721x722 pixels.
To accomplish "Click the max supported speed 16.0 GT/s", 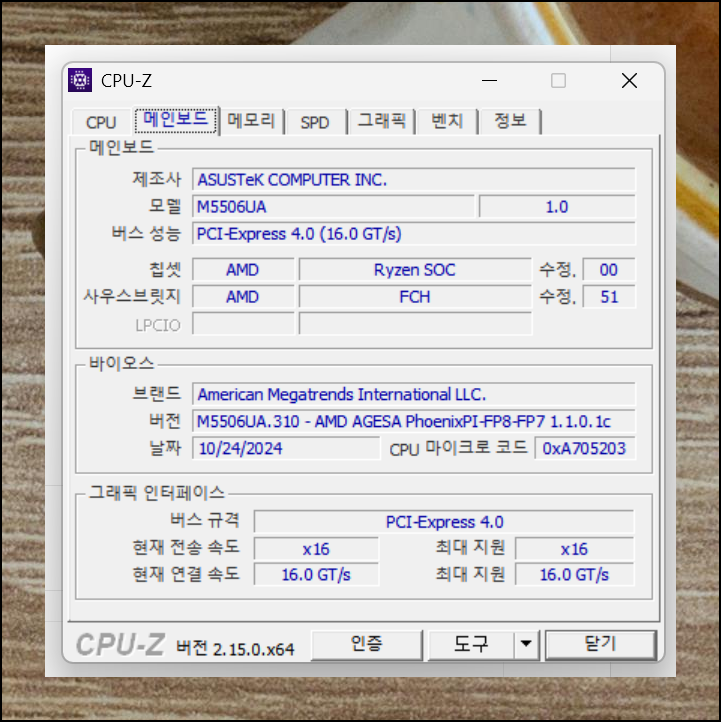I will pyautogui.click(x=575, y=575).
